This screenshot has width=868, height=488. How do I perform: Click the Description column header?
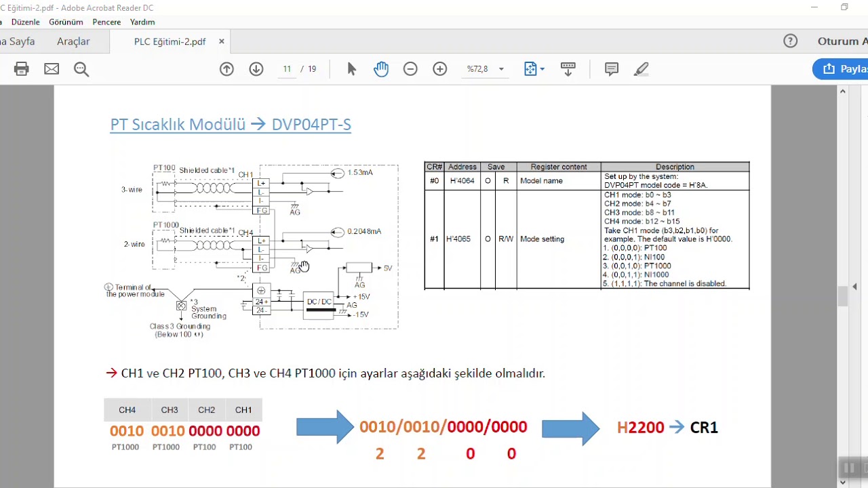(x=675, y=167)
